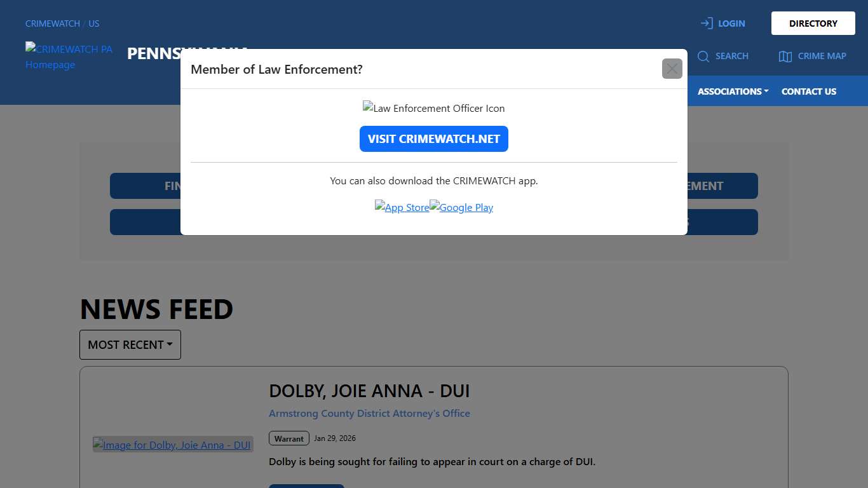Click the Warrant tag badge
This screenshot has height=488, width=868.
(288, 438)
